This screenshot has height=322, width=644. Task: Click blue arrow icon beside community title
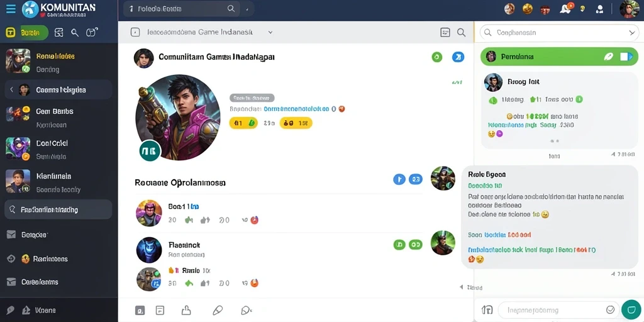(458, 57)
